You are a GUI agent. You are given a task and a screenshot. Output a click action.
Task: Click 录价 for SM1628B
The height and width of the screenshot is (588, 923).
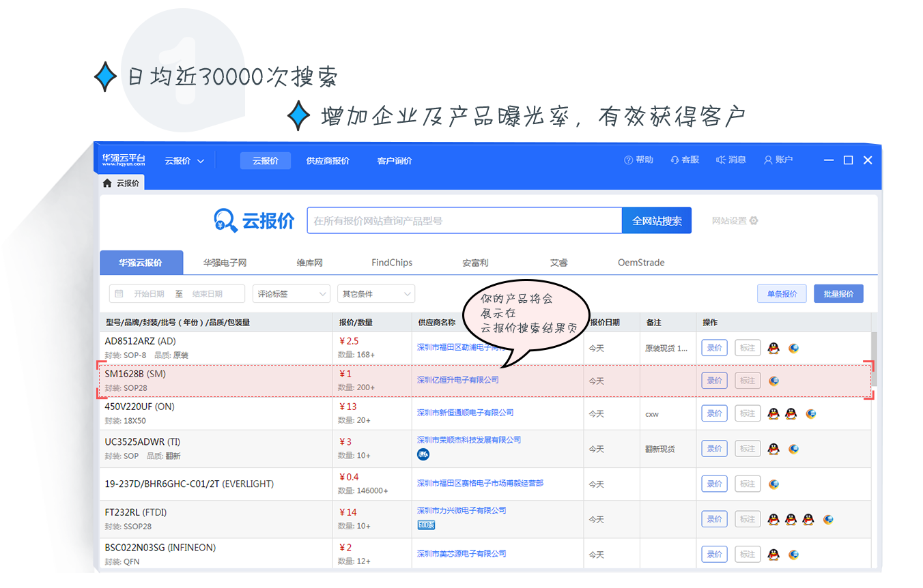pos(714,381)
